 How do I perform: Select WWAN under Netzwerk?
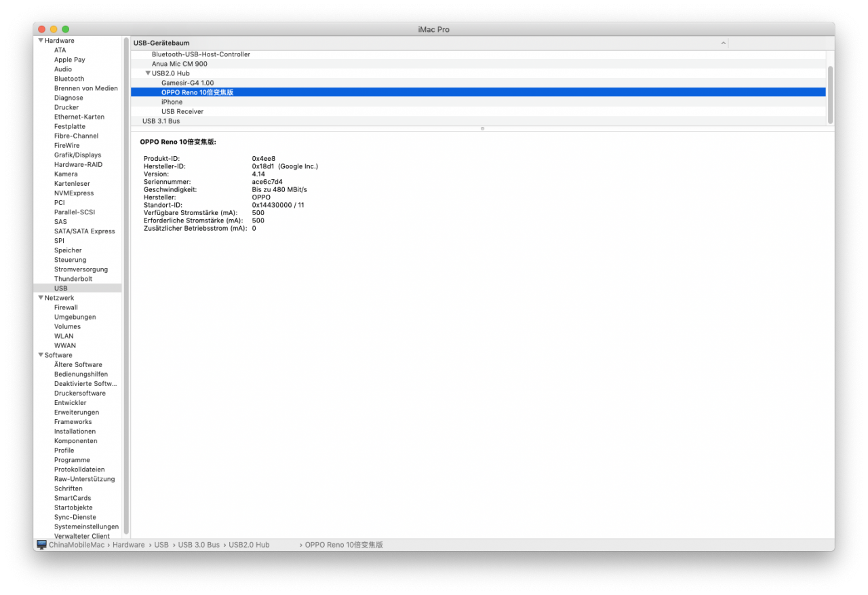point(65,345)
